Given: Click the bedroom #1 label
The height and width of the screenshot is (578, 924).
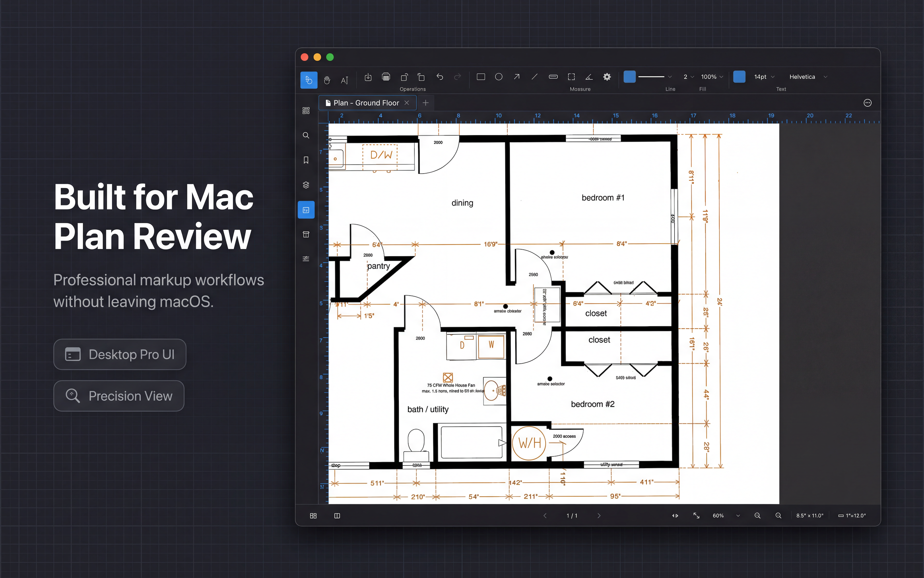Looking at the screenshot, I should 603,197.
